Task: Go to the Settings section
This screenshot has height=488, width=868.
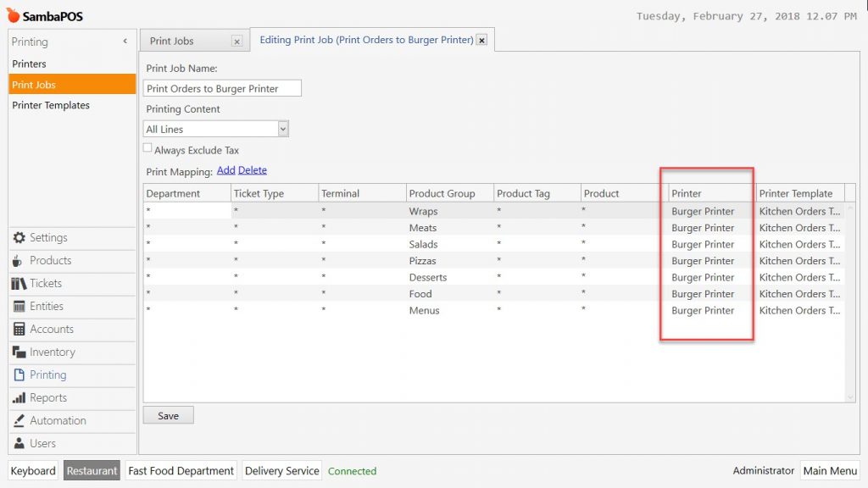Action: click(x=48, y=237)
